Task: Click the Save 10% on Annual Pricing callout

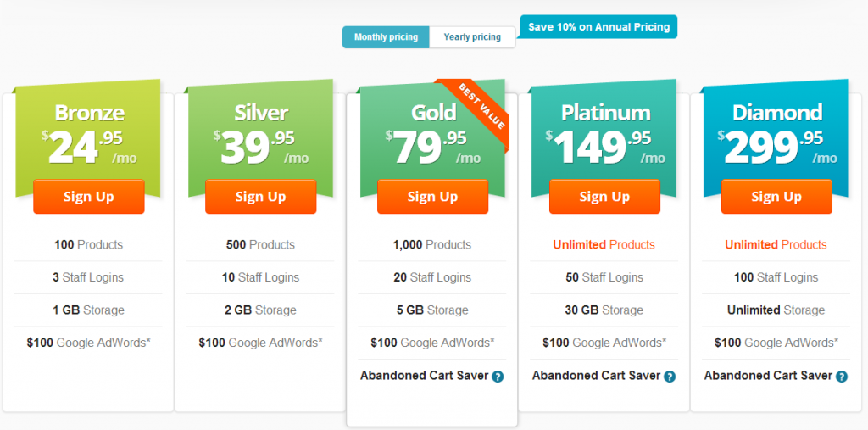Action: coord(598,26)
